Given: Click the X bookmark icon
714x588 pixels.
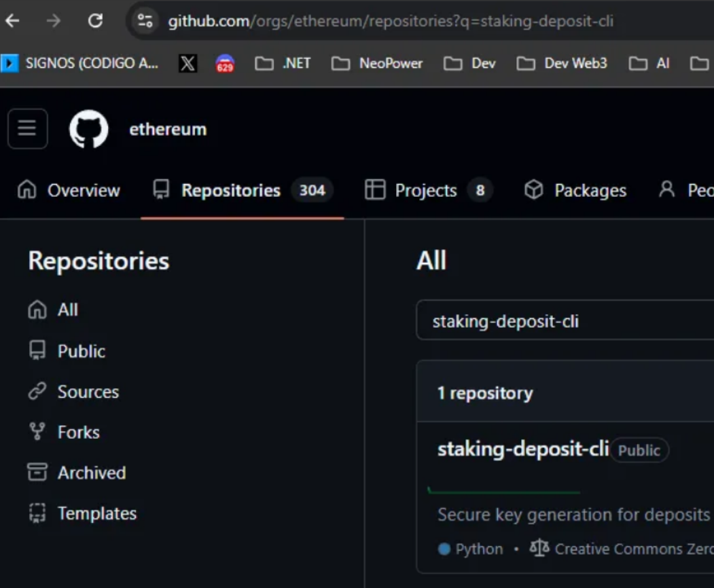Looking at the screenshot, I should 188,62.
